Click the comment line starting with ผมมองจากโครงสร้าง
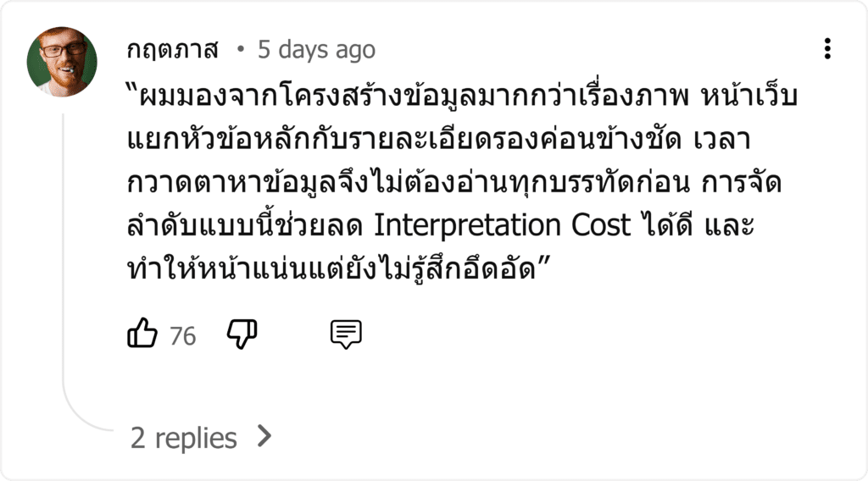This screenshot has width=868, height=481. (462, 96)
